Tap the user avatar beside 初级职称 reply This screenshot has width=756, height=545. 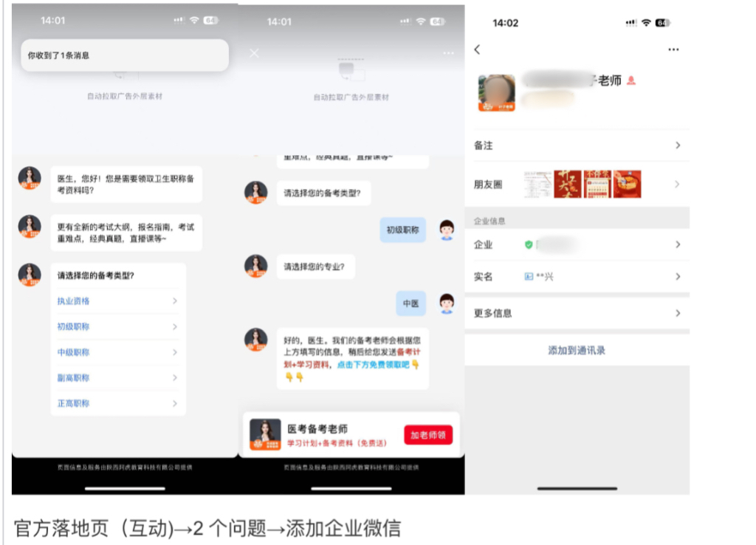coord(447,230)
